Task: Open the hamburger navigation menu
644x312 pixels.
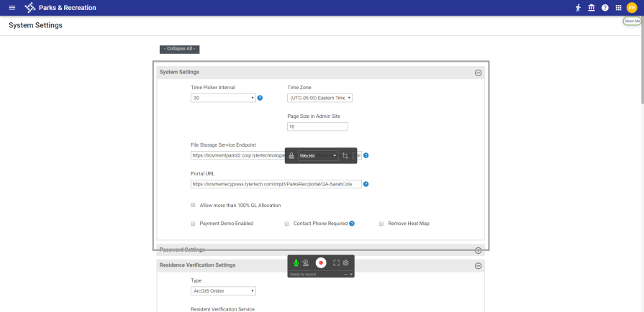Action: pyautogui.click(x=12, y=8)
